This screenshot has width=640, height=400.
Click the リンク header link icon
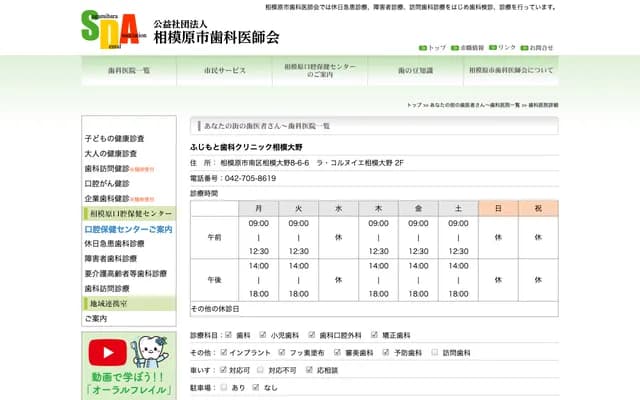(x=493, y=47)
